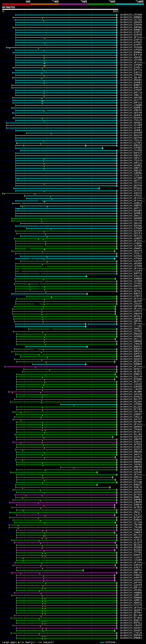The height and width of the screenshot is (644, 146).
Task: Select hit label UniRef100_A7PQ47
Action: coord(131,42)
